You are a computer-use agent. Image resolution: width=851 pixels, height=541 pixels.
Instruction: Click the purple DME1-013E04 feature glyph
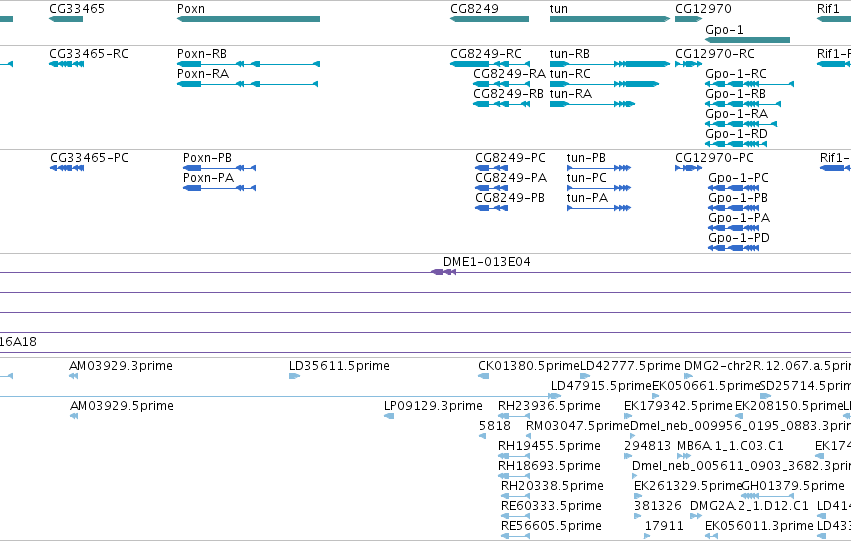tap(443, 272)
